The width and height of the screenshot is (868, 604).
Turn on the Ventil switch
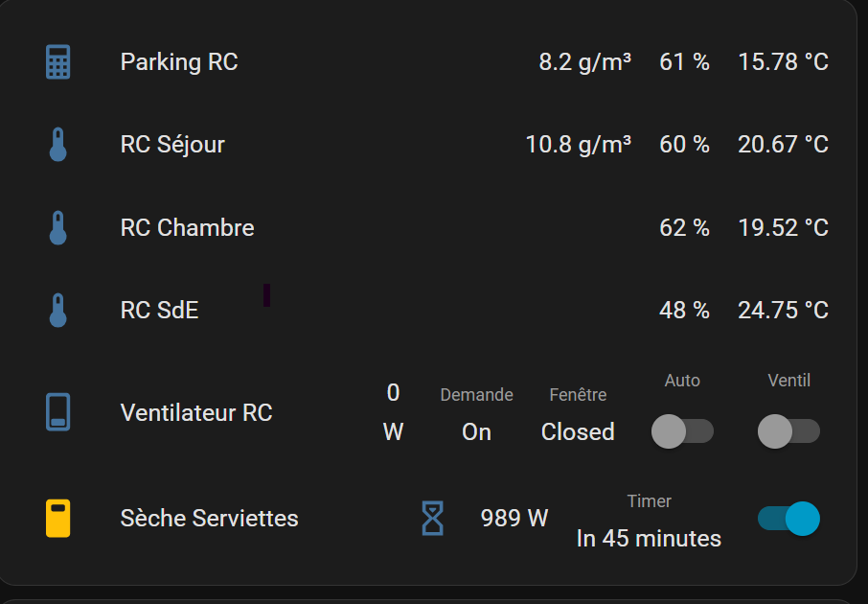point(788,431)
